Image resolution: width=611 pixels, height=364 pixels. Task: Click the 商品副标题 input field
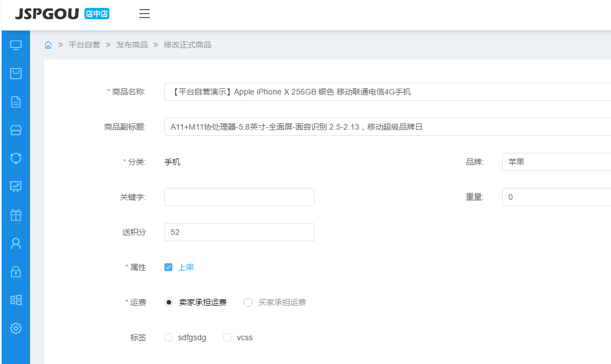point(388,127)
